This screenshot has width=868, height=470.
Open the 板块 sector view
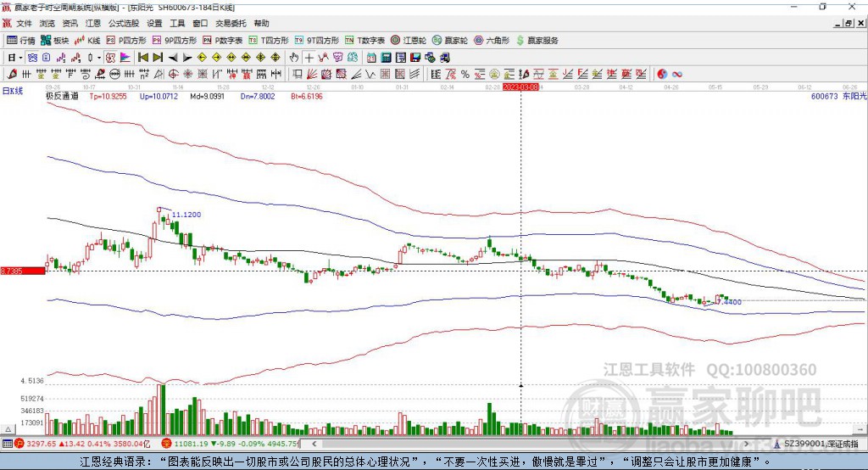[x=55, y=41]
